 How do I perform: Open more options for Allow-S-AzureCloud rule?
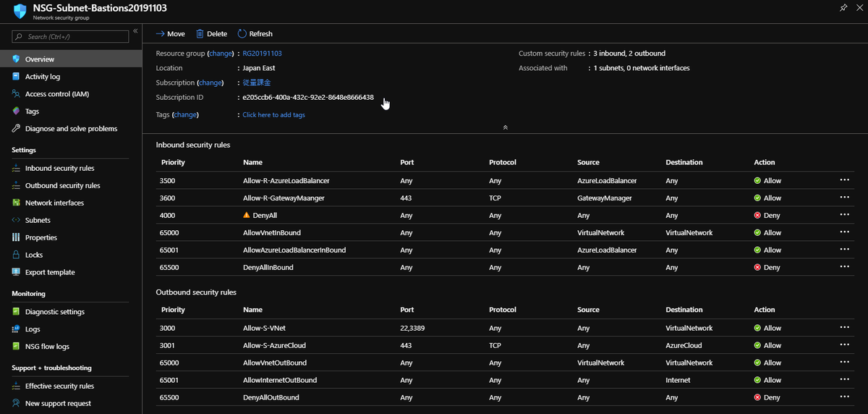coord(844,345)
